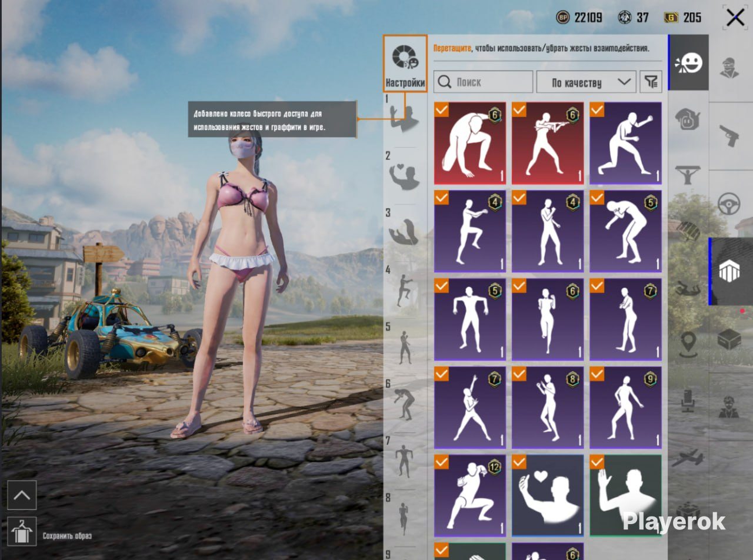
Task: Close the inventory with the X
Action: click(735, 18)
